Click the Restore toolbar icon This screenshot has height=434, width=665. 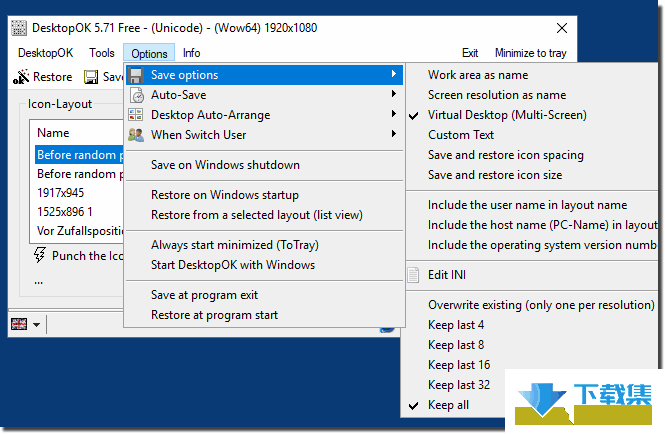(x=21, y=77)
